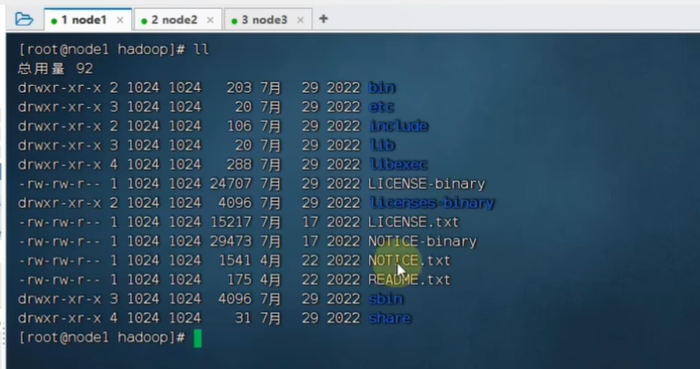Click the file size 1541
The height and width of the screenshot is (369, 700).
[x=235, y=261]
